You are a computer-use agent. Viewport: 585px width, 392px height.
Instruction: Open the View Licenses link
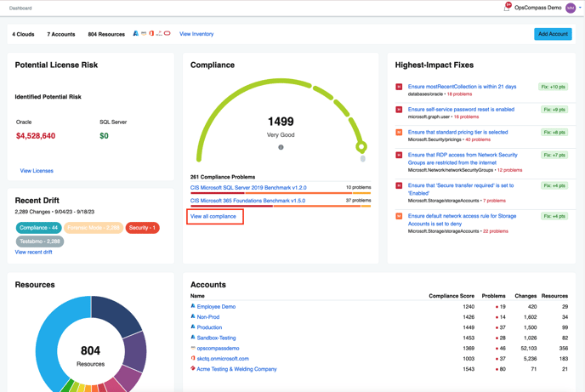pyautogui.click(x=37, y=171)
